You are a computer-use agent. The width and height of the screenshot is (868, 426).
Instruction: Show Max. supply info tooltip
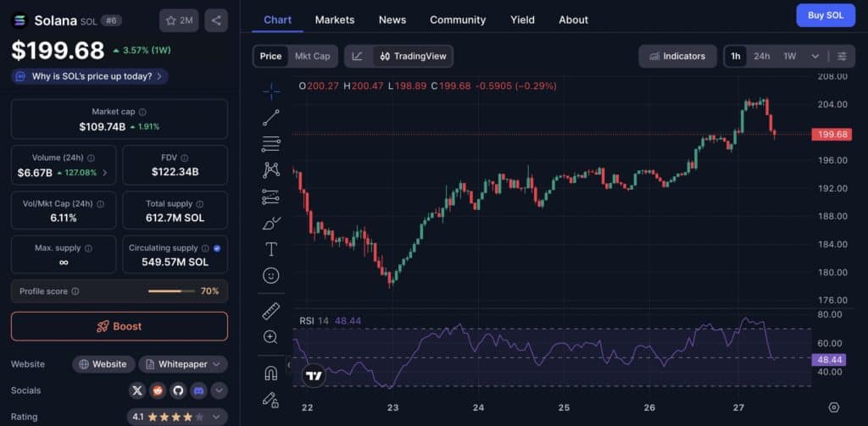click(x=88, y=248)
